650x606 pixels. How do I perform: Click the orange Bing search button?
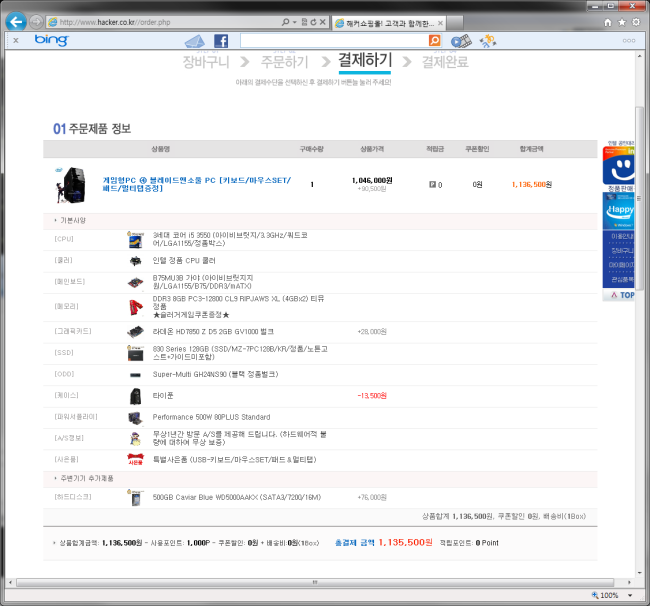coord(434,41)
